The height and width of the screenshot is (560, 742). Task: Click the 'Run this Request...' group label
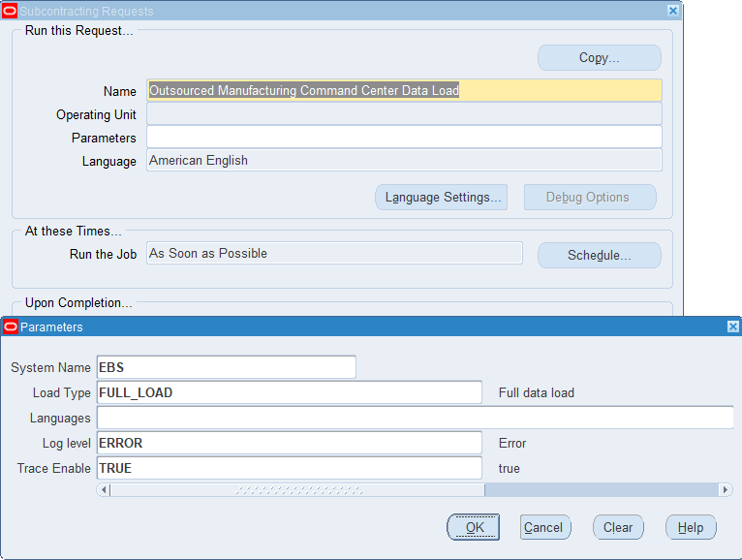coord(79,30)
